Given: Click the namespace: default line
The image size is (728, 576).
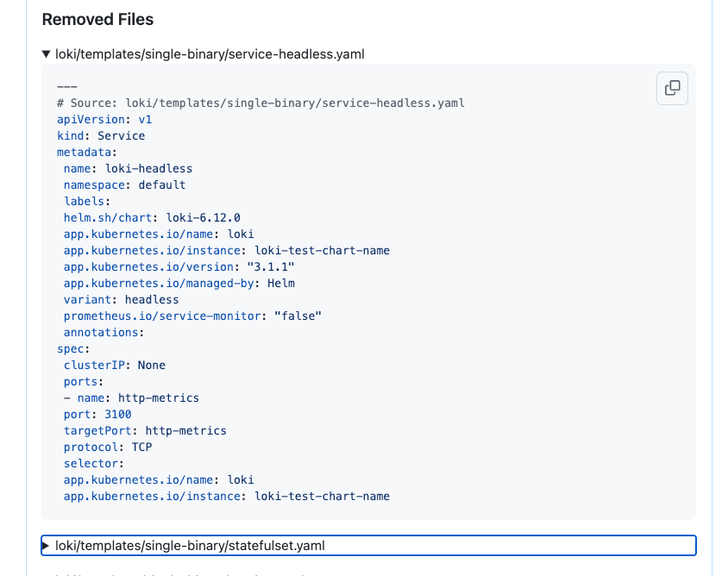Looking at the screenshot, I should [124, 185].
